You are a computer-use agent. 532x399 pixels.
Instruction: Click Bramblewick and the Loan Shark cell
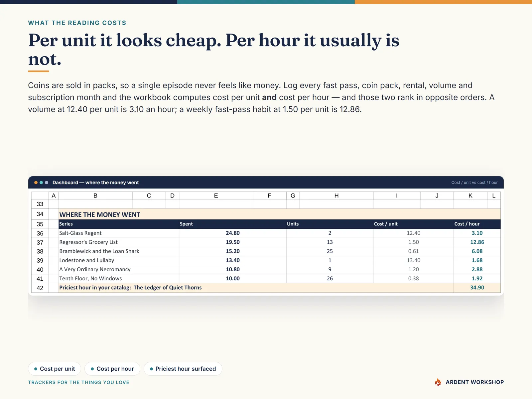tap(119, 251)
